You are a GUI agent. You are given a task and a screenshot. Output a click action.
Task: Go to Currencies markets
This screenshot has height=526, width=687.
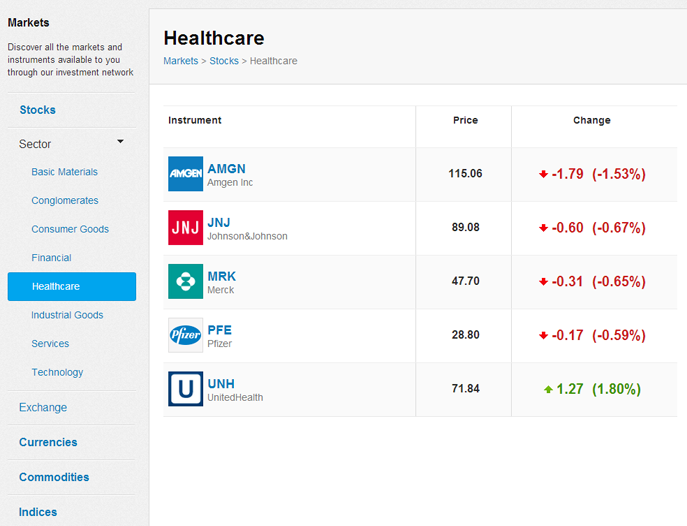48,442
